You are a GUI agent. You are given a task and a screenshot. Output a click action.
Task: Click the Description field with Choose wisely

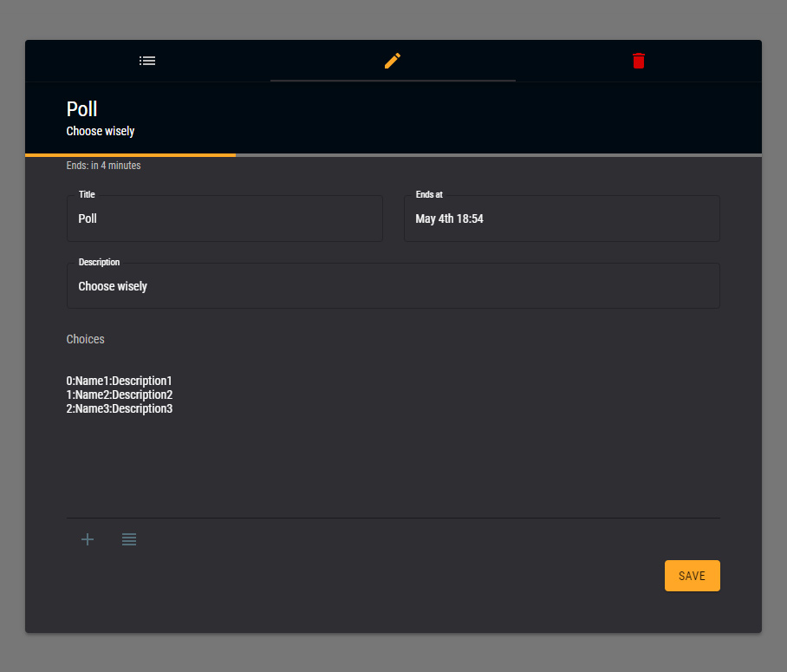click(393, 286)
